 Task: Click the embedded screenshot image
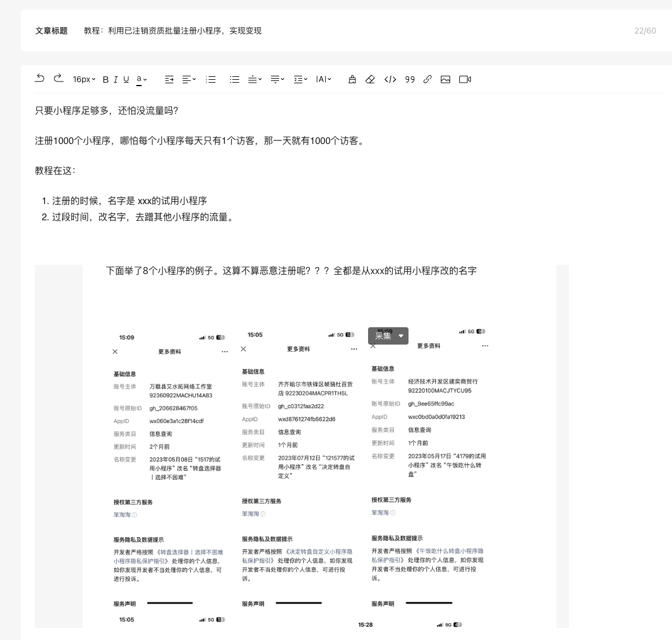[x=302, y=446]
